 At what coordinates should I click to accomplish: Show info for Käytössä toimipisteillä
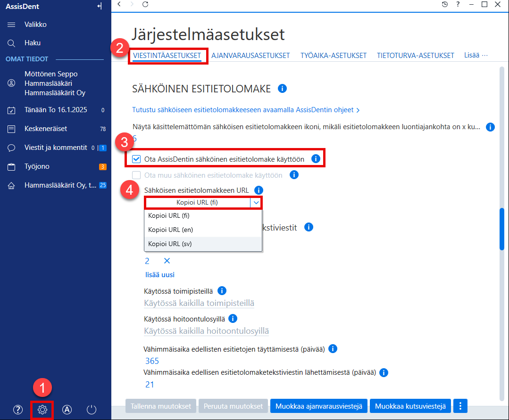[x=222, y=290]
